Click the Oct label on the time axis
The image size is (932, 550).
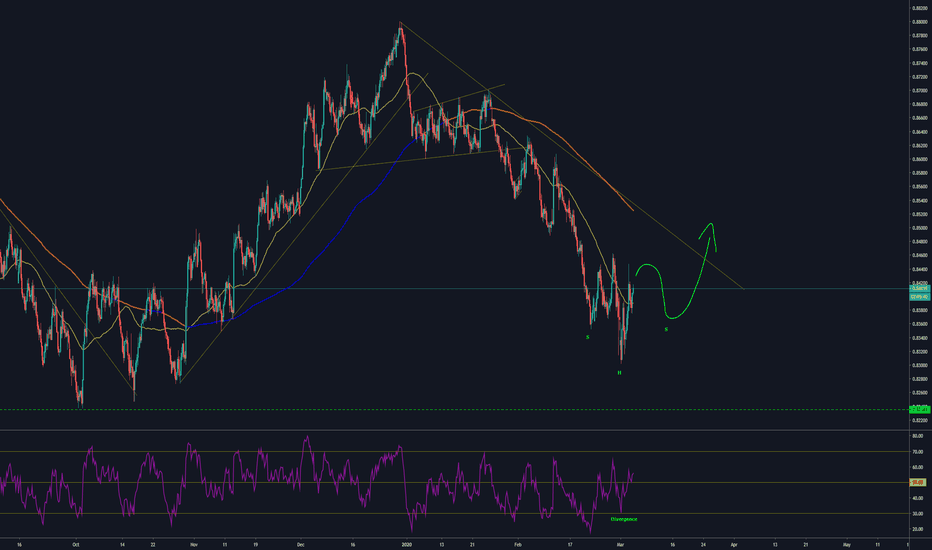pyautogui.click(x=75, y=545)
